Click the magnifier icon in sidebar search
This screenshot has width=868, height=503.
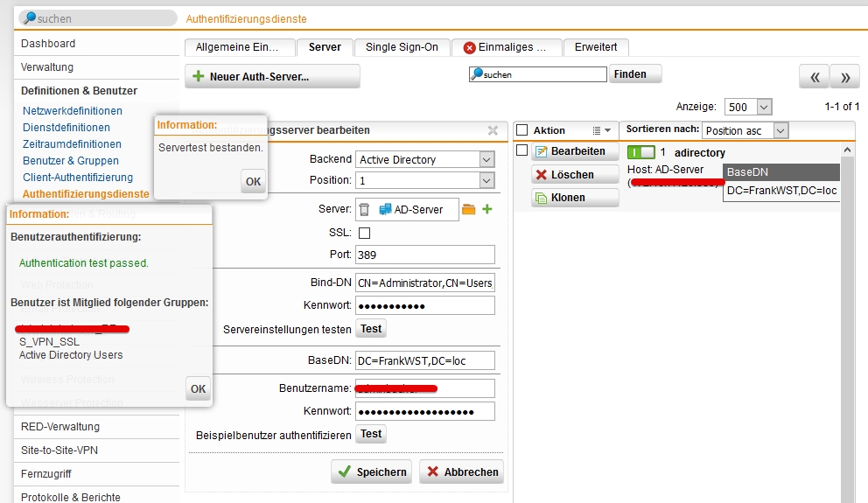[30, 17]
